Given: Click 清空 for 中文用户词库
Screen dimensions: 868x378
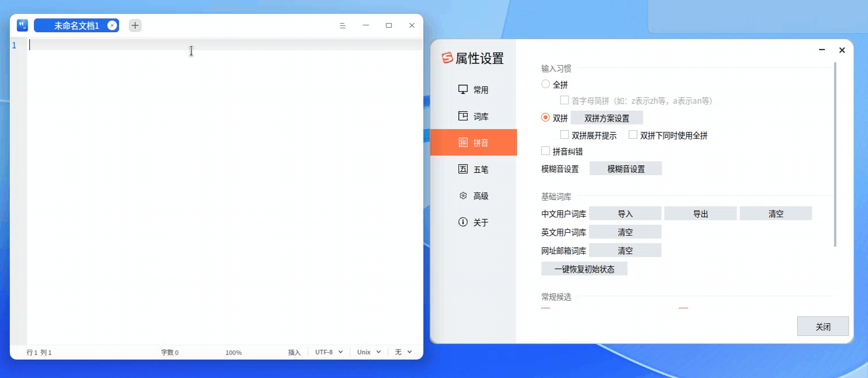Looking at the screenshot, I should click(776, 214).
